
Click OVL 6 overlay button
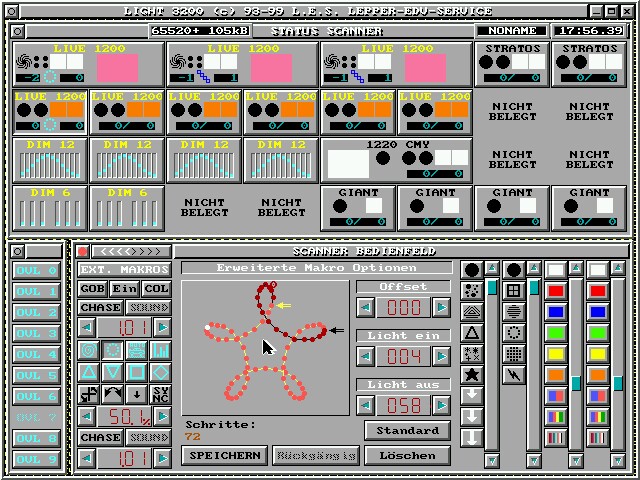(x=36, y=396)
